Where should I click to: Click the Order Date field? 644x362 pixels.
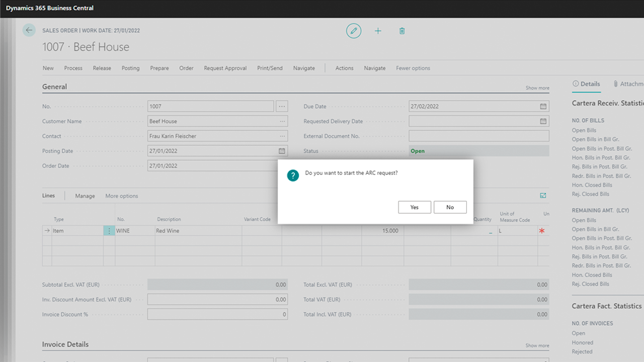[x=213, y=165]
